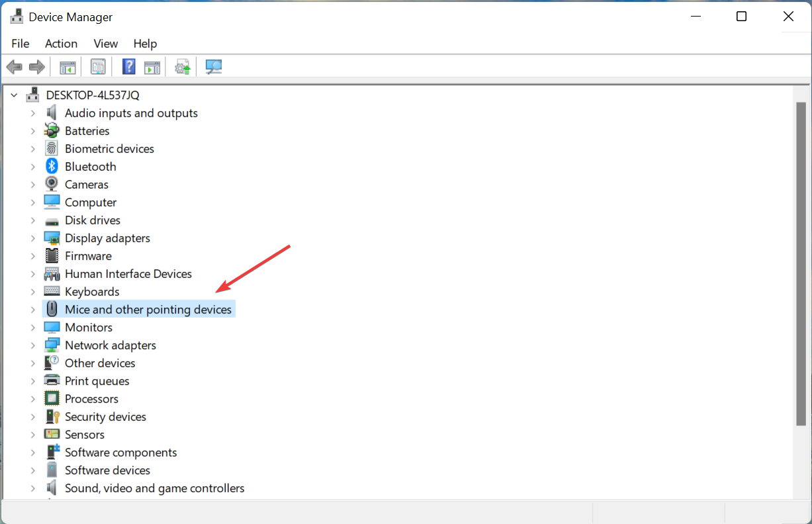This screenshot has width=812, height=524.
Task: Open the Action menu
Action: 61,44
